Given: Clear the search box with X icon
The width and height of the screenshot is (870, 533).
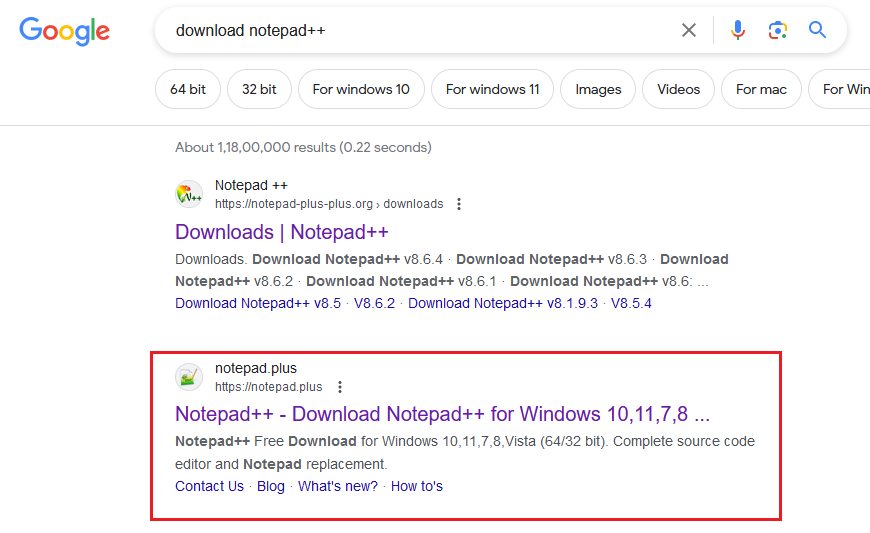Looking at the screenshot, I should (x=689, y=31).
